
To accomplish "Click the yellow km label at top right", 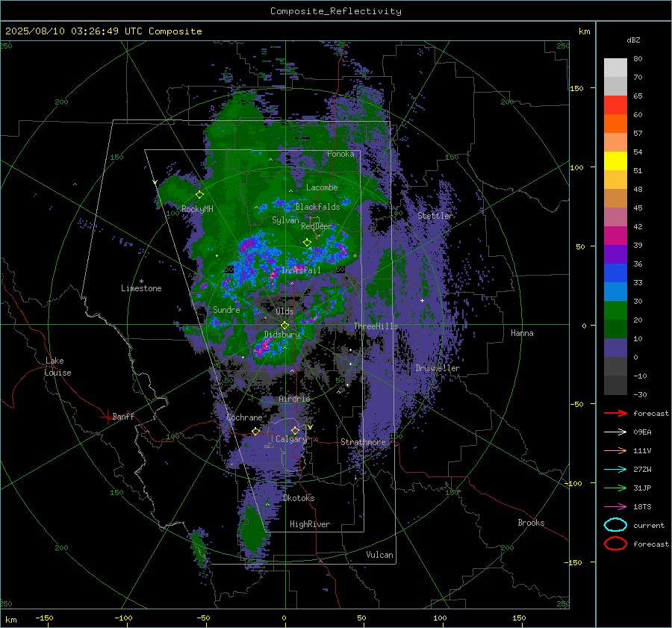I will click(x=584, y=31).
